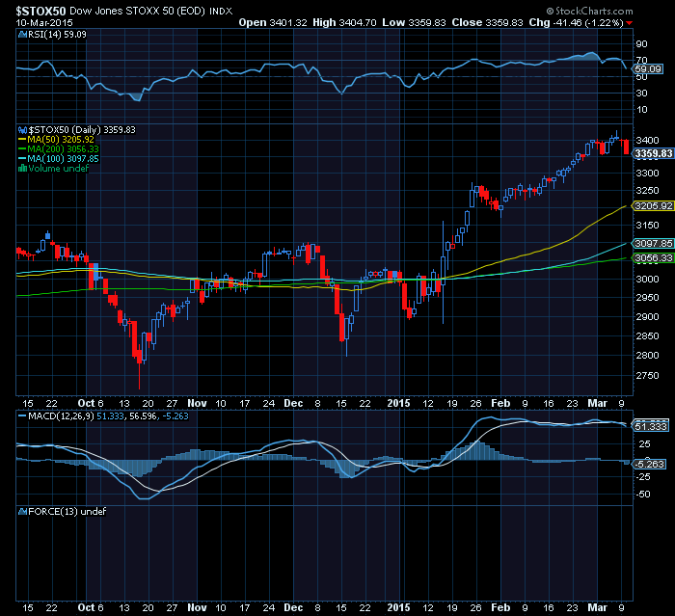Click the -5.263 histogram axis tag
Screen dimensions: 675x616
651,465
